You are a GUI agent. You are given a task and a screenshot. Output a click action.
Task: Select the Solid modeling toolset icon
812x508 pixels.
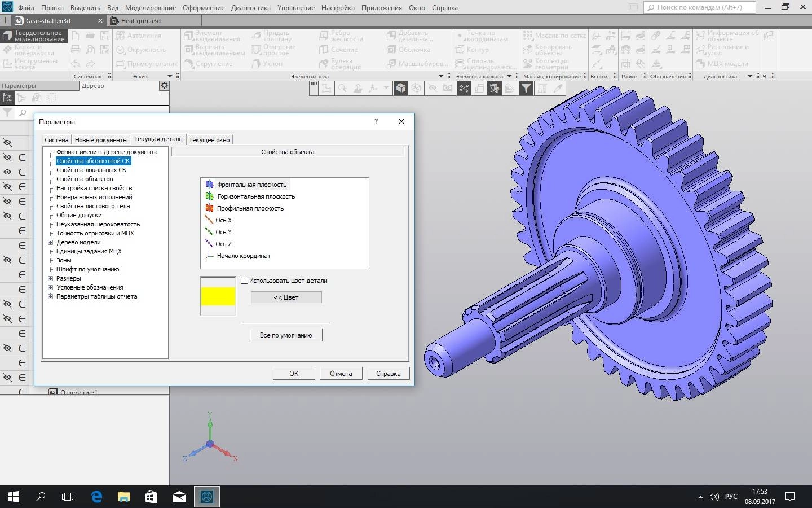point(7,36)
